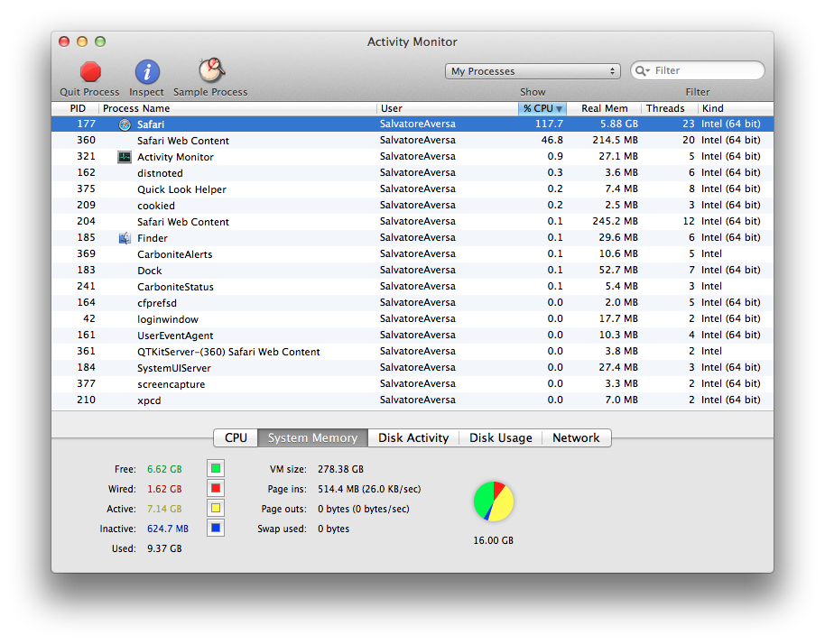
Task: Click the green zoom window button
Action: (100, 41)
